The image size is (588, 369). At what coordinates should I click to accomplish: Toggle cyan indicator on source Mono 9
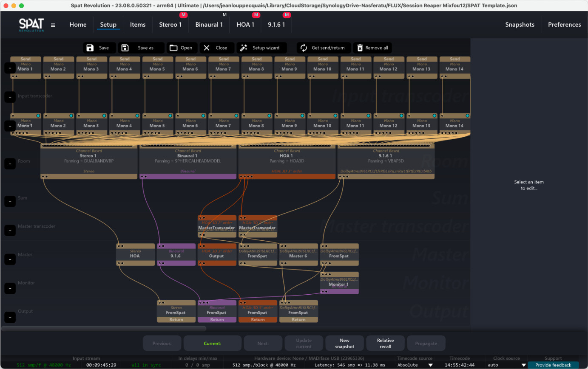[x=302, y=115]
